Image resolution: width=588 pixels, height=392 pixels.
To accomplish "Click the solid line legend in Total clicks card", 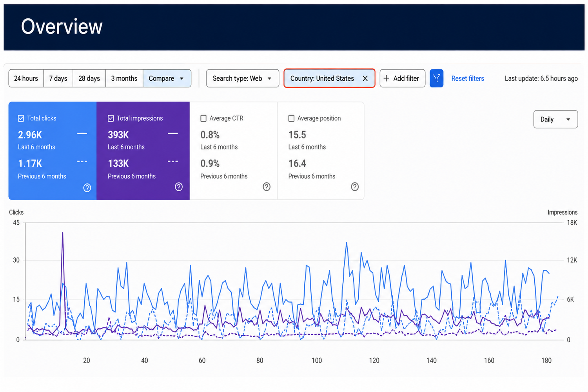I will [82, 134].
